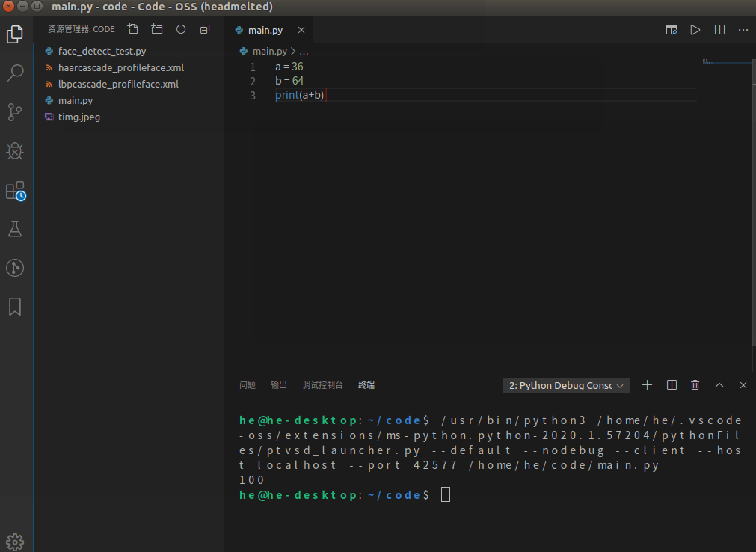The image size is (756, 552).
Task: Click the terminal output '100'
Action: (x=252, y=479)
